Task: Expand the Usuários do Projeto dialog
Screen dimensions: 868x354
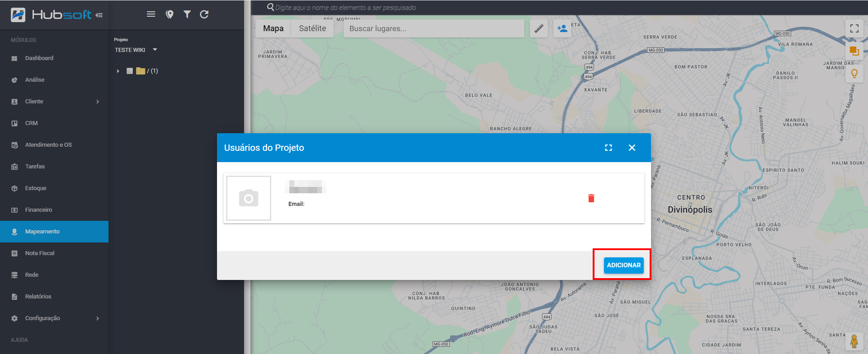Action: click(x=609, y=148)
